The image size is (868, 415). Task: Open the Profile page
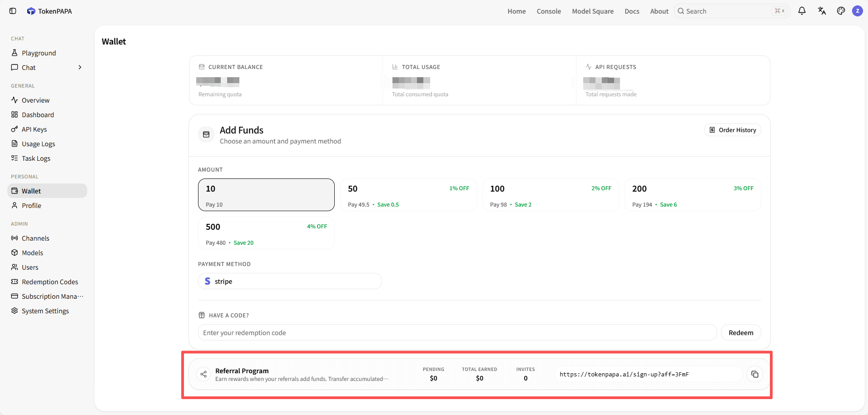point(47,205)
